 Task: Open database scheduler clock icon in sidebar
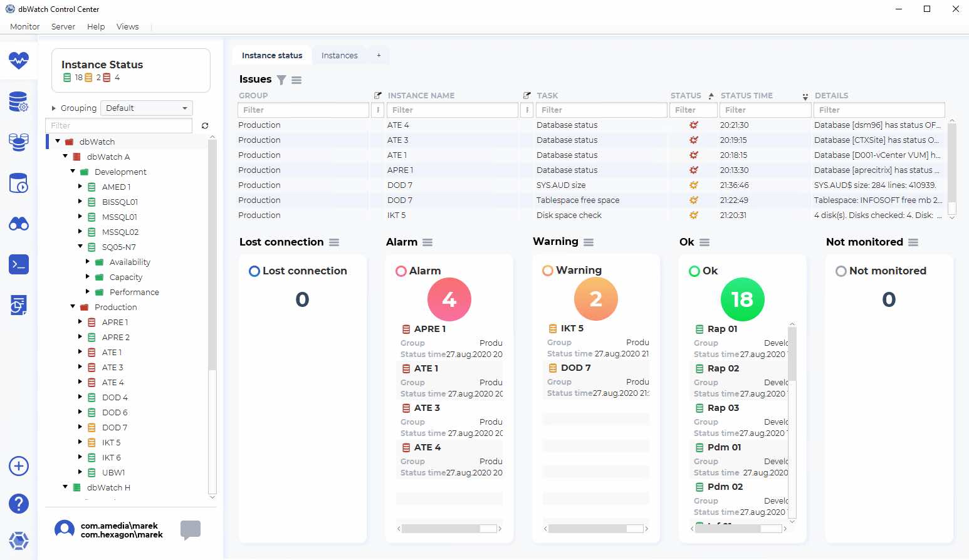tap(19, 183)
